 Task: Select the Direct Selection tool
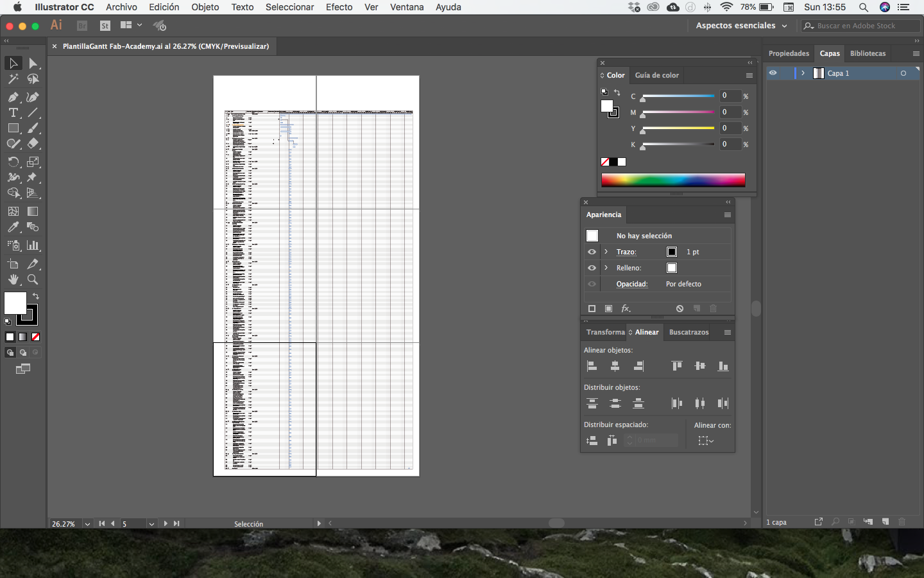click(x=33, y=64)
